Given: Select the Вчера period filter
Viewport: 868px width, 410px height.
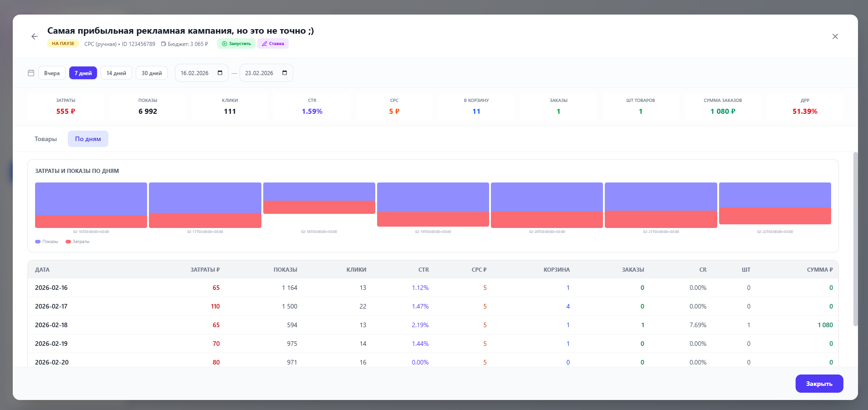Looking at the screenshot, I should pyautogui.click(x=52, y=73).
